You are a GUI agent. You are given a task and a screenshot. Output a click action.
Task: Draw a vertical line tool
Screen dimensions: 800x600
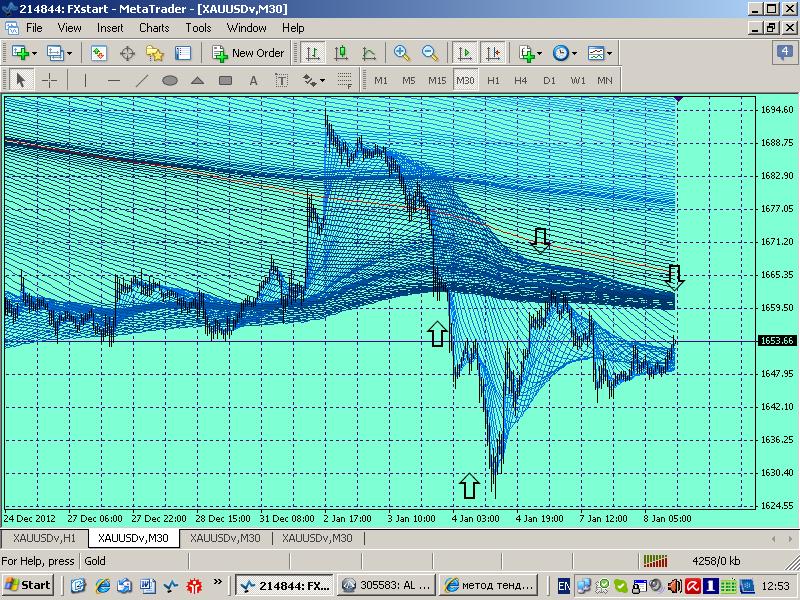tap(86, 80)
